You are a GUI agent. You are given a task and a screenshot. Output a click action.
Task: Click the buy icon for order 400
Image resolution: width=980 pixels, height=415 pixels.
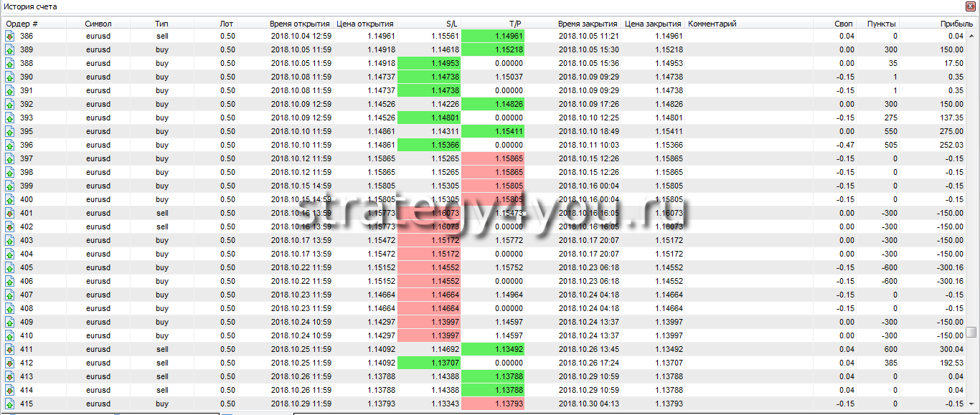click(x=10, y=199)
